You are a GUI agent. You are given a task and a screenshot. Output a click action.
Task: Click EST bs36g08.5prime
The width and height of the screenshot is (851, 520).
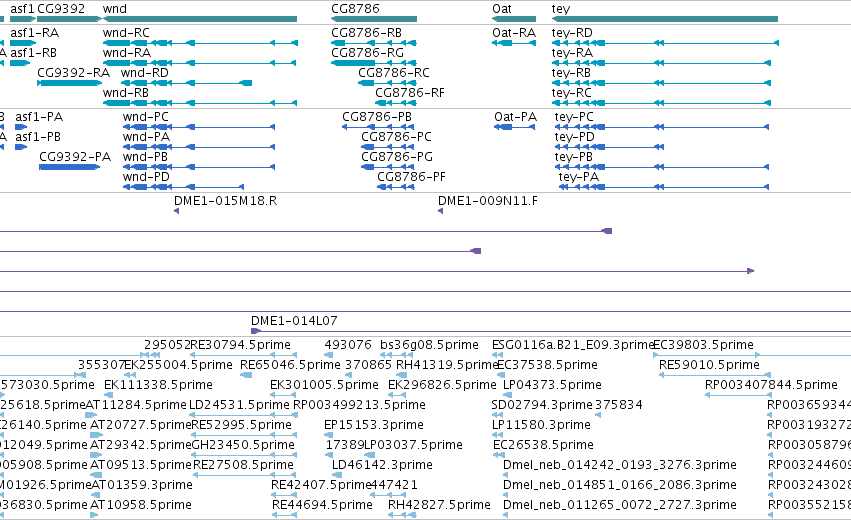click(429, 345)
